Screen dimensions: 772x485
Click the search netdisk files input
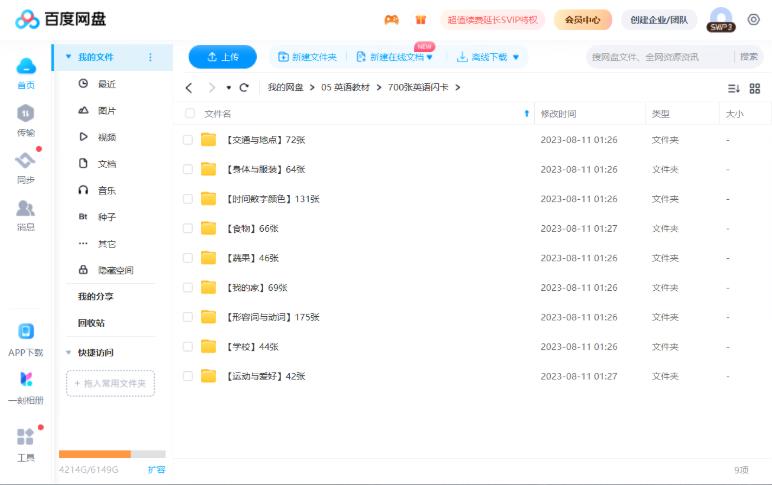(659, 57)
